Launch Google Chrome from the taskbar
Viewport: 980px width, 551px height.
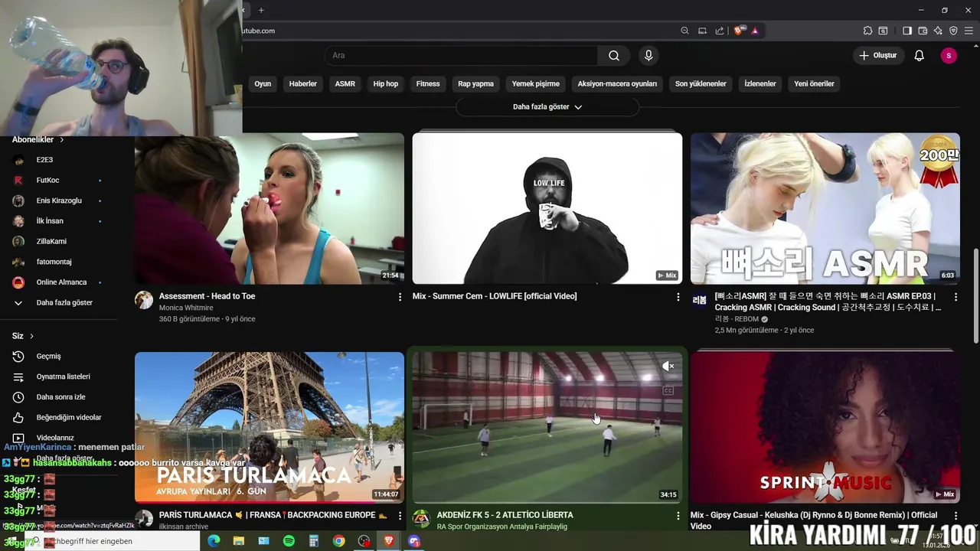pos(338,541)
